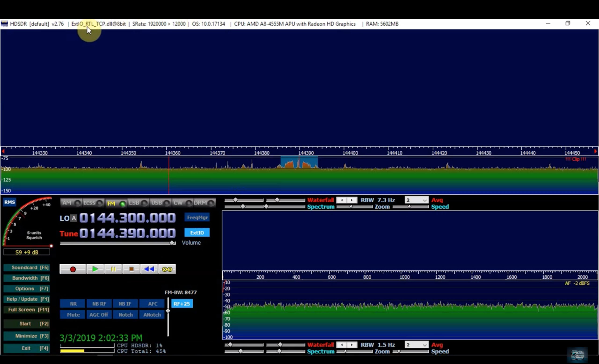Toggle the LO A selector button
599x364 pixels.
coord(74,218)
